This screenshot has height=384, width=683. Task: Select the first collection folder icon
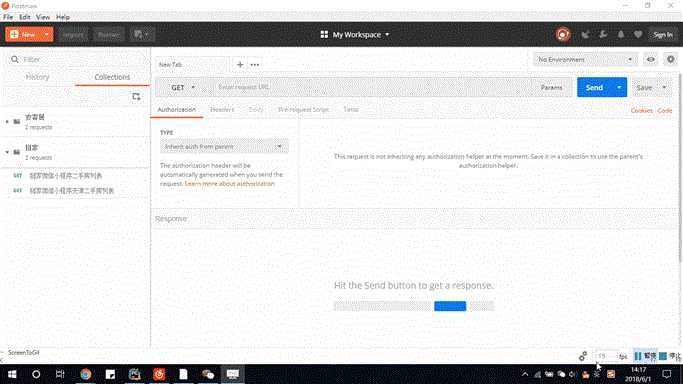point(17,121)
